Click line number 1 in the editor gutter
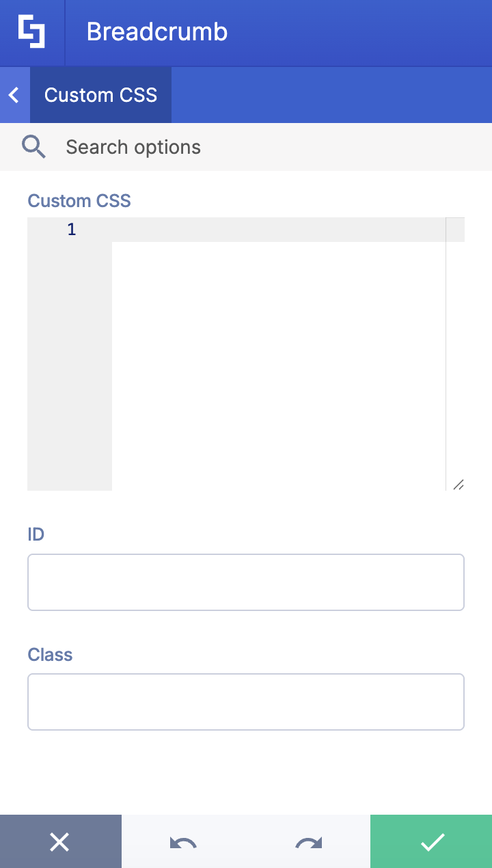This screenshot has height=868, width=492. [71, 229]
